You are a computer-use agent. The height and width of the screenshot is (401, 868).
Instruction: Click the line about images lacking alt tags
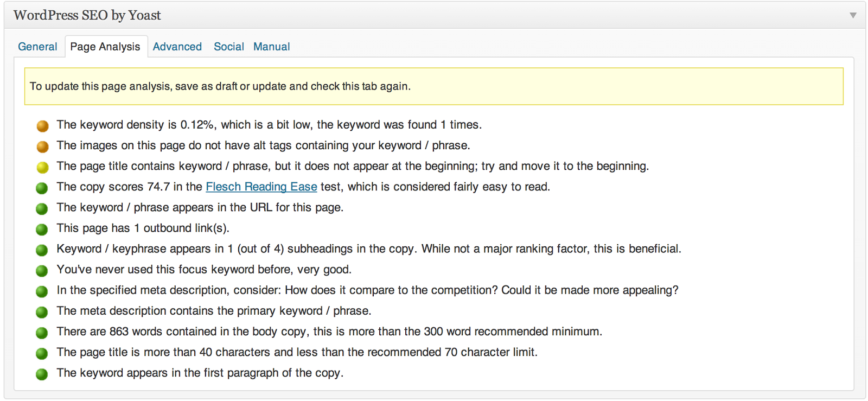263,145
